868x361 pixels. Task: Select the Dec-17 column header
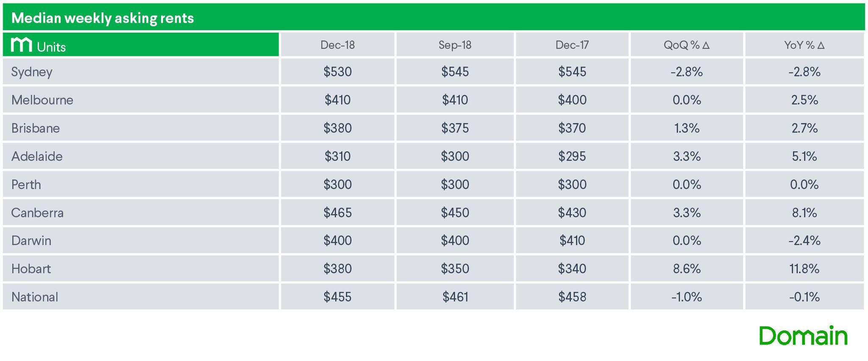[572, 45]
